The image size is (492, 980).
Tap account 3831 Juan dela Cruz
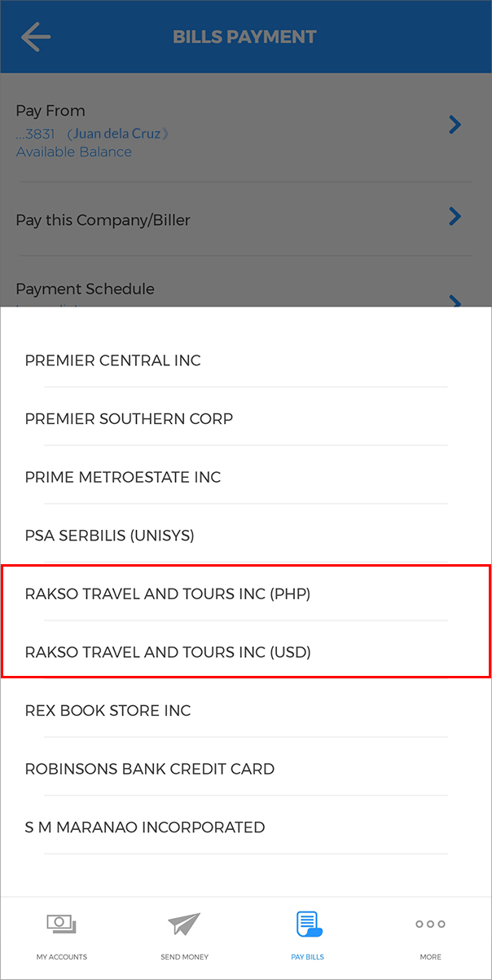[92, 134]
